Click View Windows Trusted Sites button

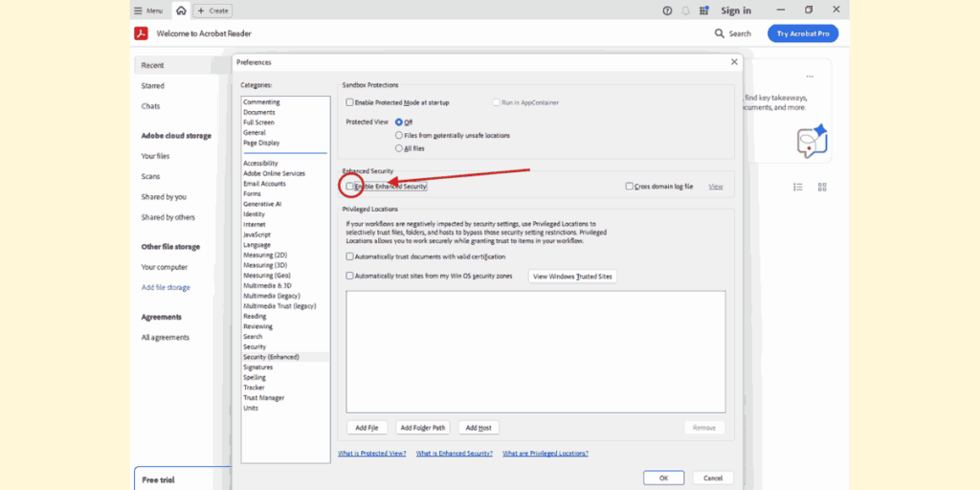point(572,277)
